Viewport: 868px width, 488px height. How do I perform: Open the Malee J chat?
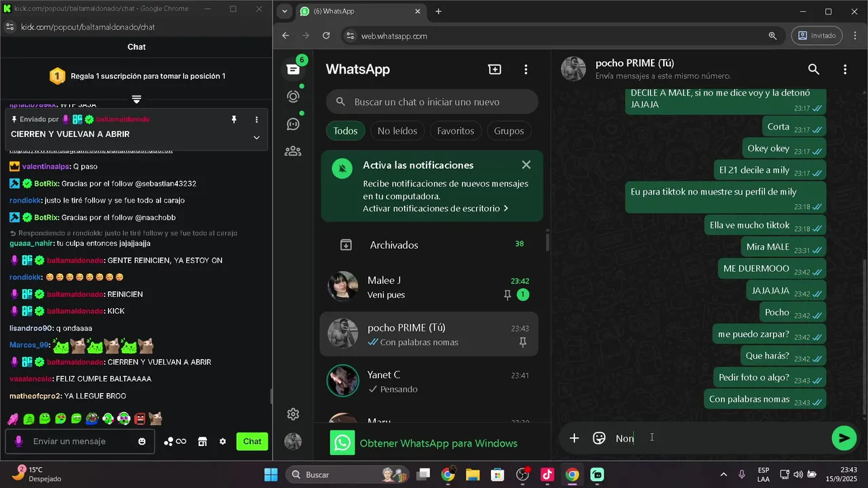(x=429, y=287)
